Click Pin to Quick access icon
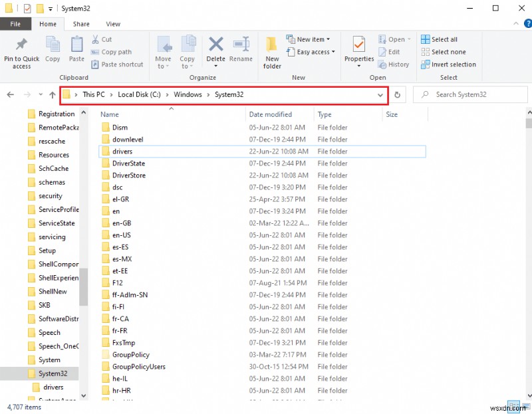 [x=21, y=45]
